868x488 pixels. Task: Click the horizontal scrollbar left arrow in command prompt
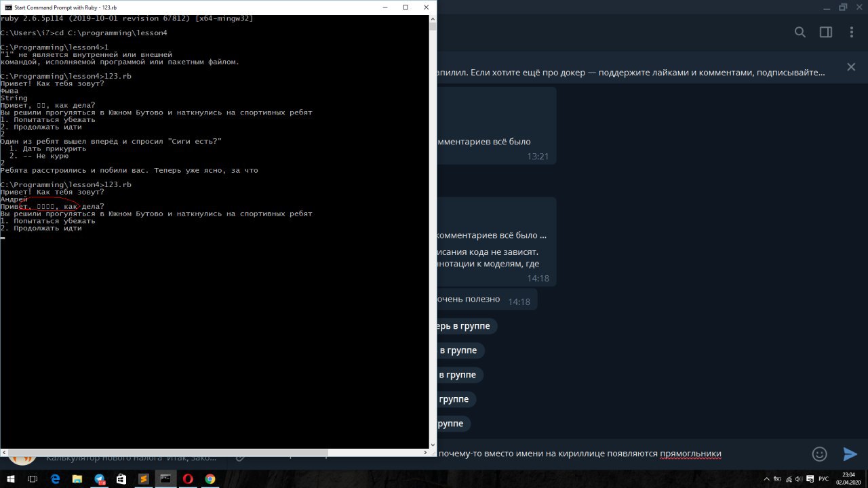tap(3, 452)
